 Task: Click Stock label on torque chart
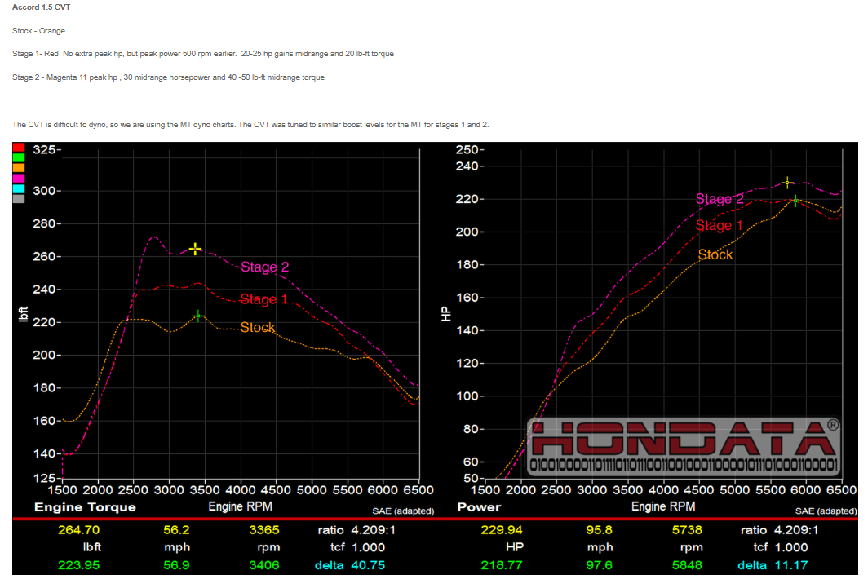pyautogui.click(x=258, y=328)
